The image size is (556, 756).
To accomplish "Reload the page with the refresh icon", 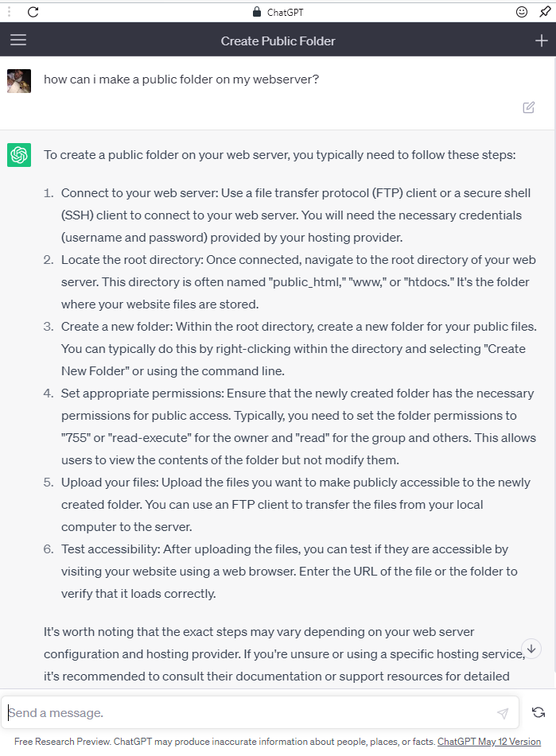I will point(33,12).
